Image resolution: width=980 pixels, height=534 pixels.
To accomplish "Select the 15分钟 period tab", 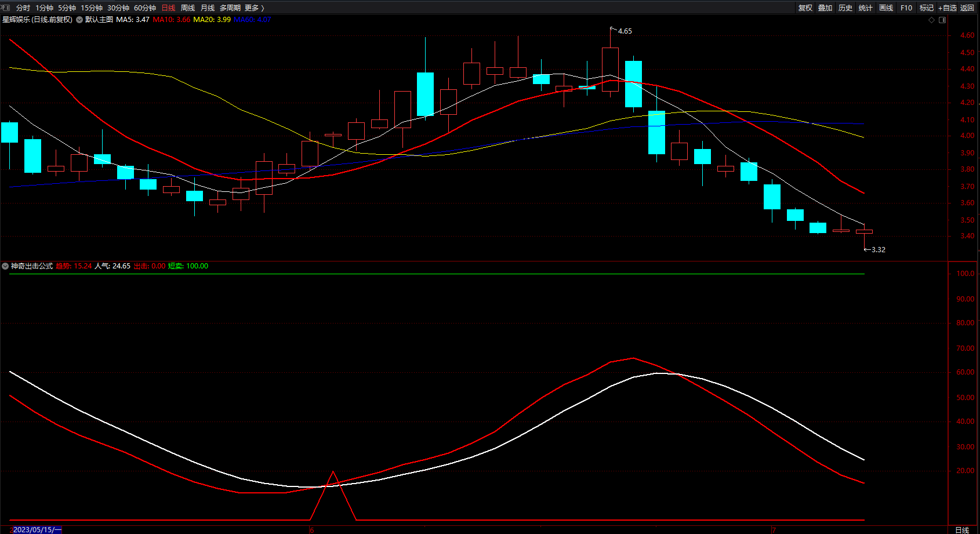I will (x=92, y=8).
